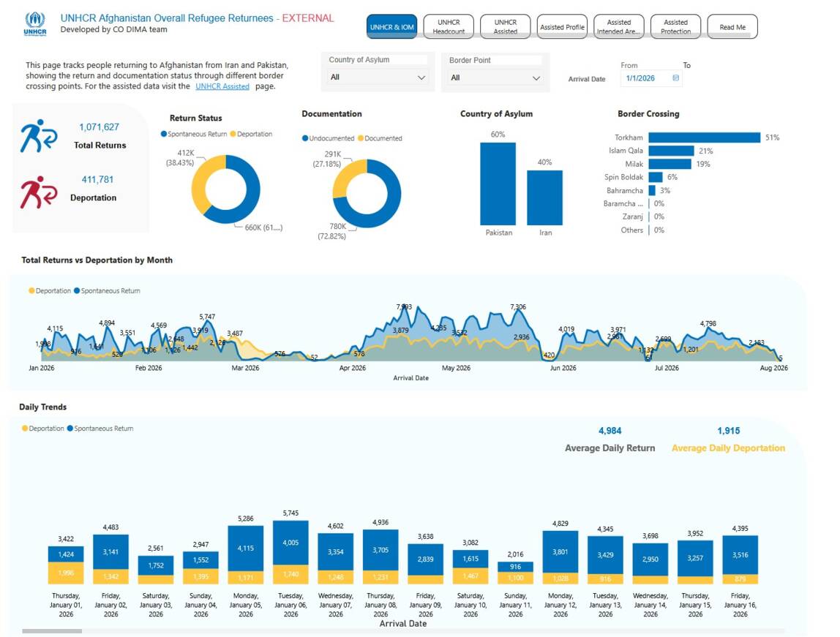
Task: Click the 1,915 average daily deportation value
Action: (729, 431)
